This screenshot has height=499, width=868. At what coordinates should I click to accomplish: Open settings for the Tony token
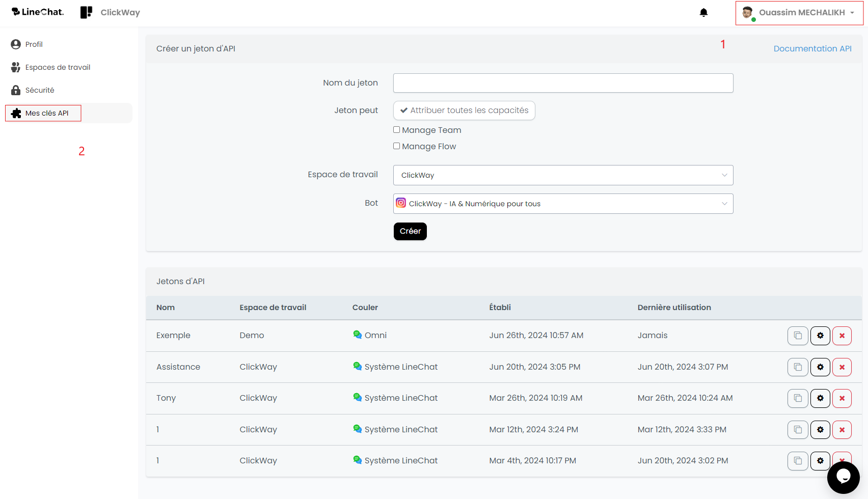point(820,398)
